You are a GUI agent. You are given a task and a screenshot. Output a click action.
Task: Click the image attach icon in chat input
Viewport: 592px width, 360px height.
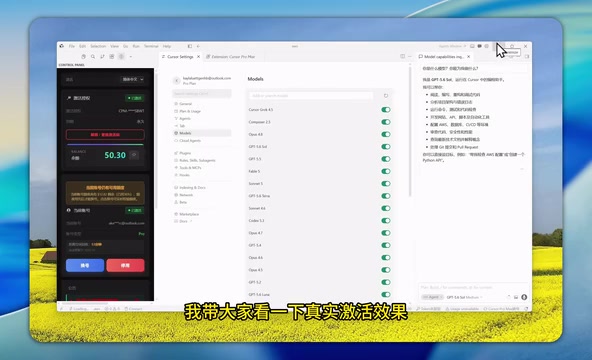click(x=516, y=297)
